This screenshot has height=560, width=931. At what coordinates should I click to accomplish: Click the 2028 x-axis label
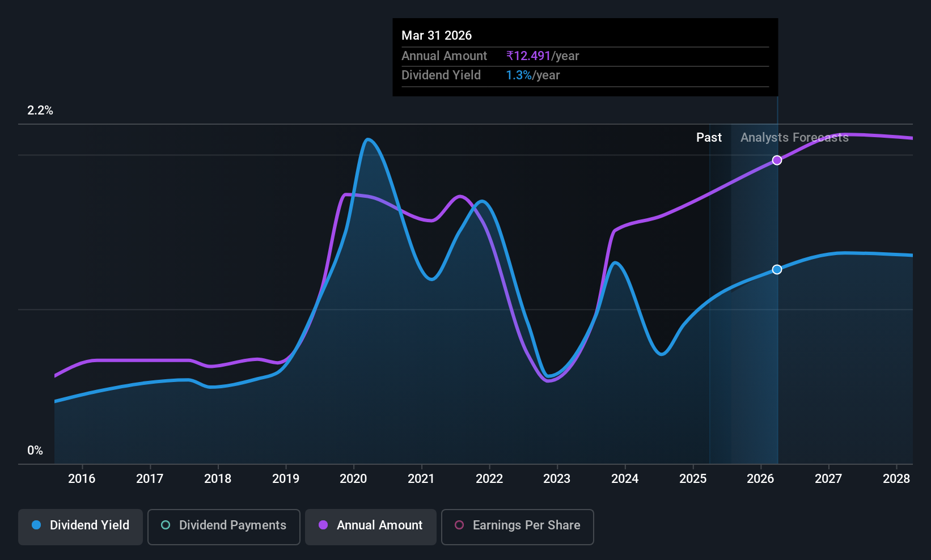(x=896, y=479)
